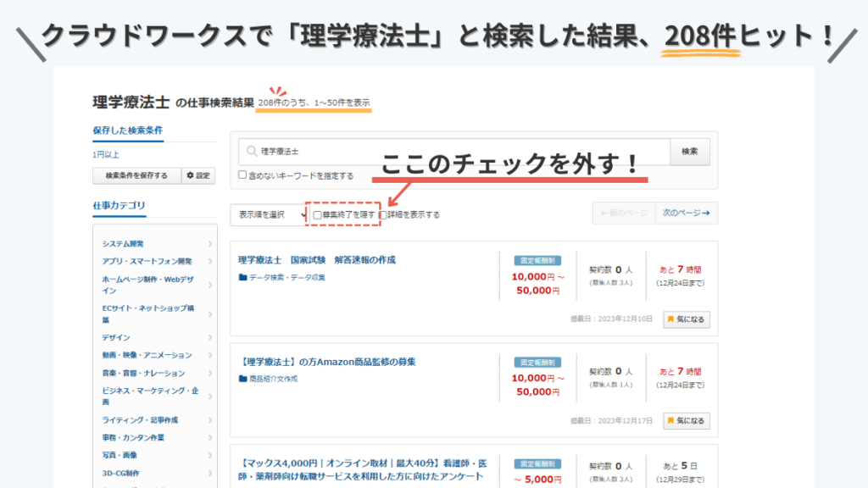This screenshot has height=488, width=868.
Task: Select the 仕事カテゴリ heading tab
Action: point(119,205)
